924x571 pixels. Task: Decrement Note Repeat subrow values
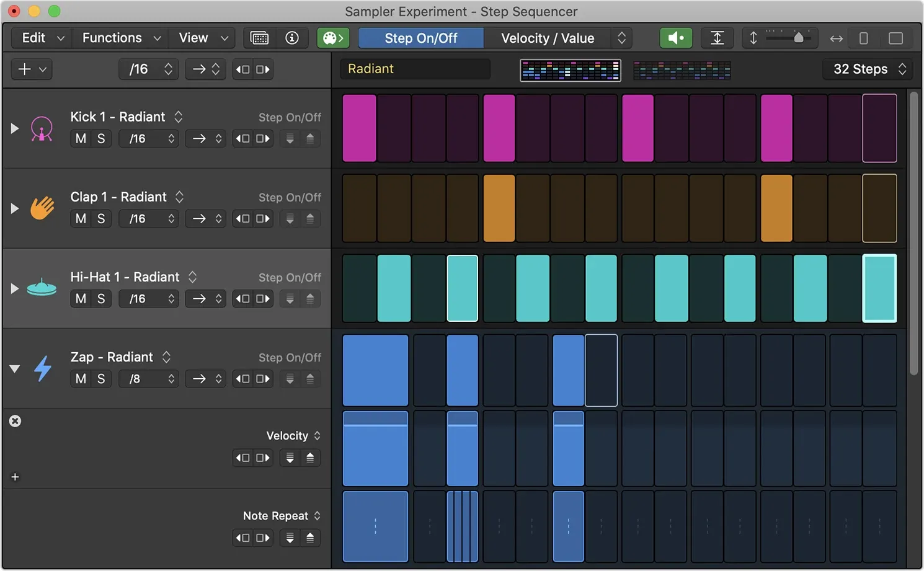click(x=290, y=538)
